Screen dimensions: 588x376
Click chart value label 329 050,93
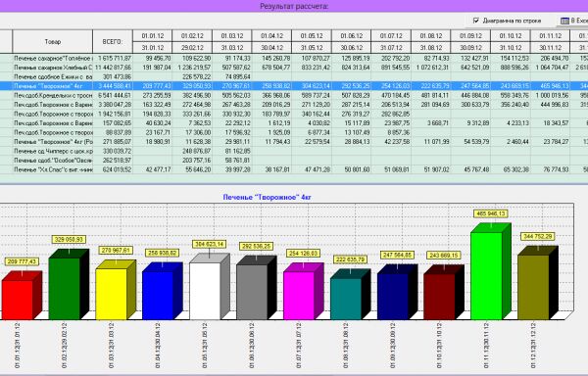coord(69,239)
